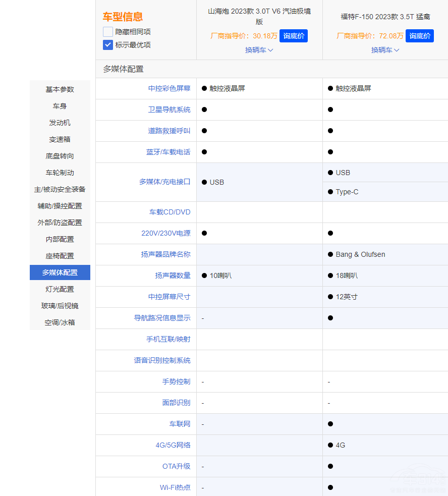
Task: Open the 4G/5G网络 parameter link
Action: tap(173, 445)
